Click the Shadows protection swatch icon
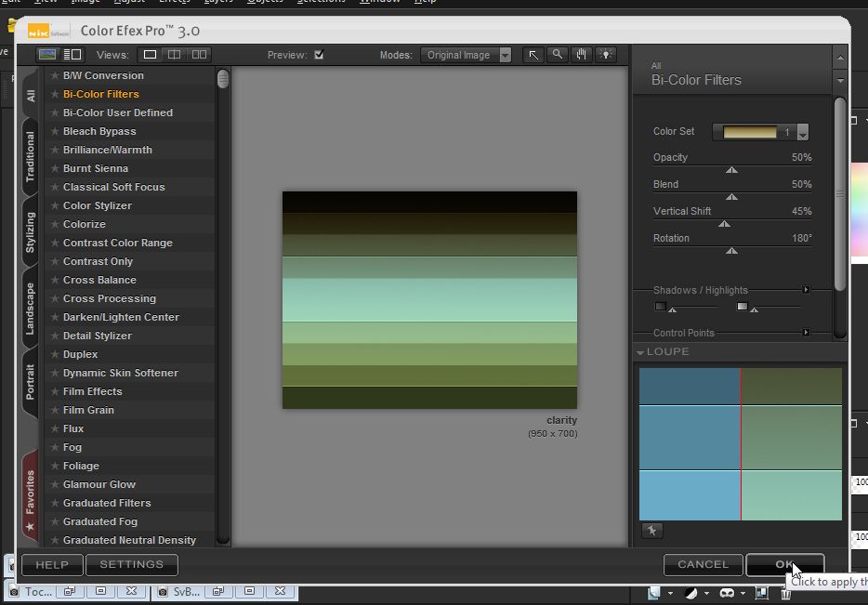Image resolution: width=868 pixels, height=605 pixels. (660, 306)
